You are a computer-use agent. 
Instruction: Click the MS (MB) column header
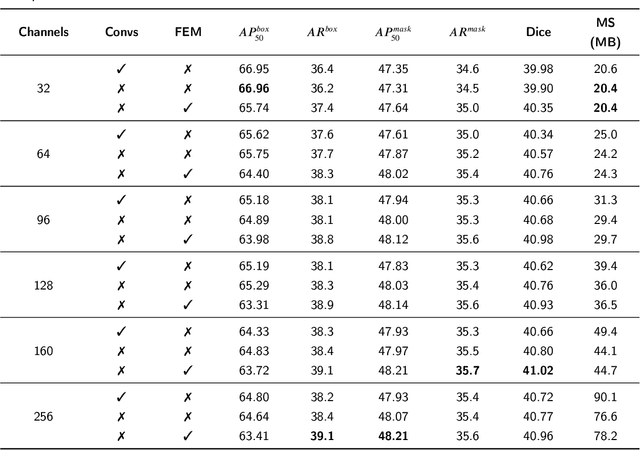coord(605,32)
